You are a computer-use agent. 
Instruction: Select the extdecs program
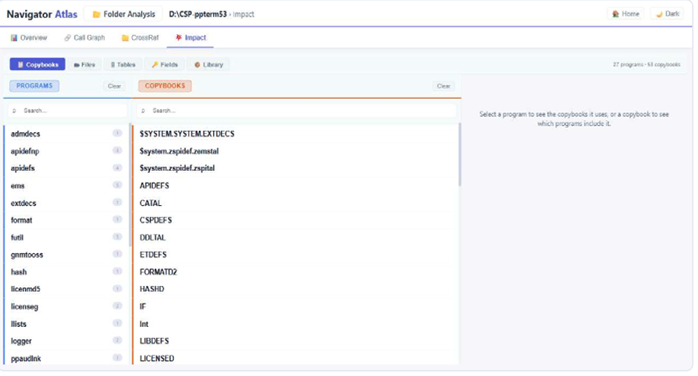click(67, 203)
